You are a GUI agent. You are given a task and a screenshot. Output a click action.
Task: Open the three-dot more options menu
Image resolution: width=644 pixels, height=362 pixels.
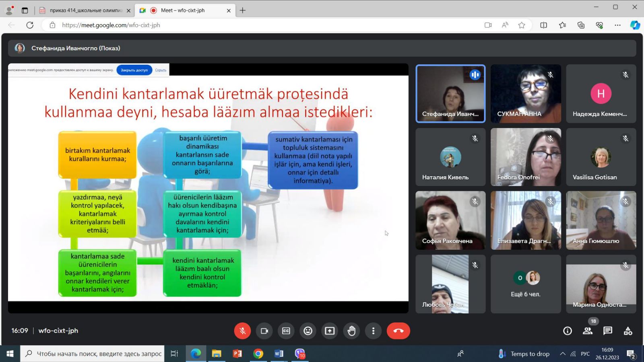(373, 331)
